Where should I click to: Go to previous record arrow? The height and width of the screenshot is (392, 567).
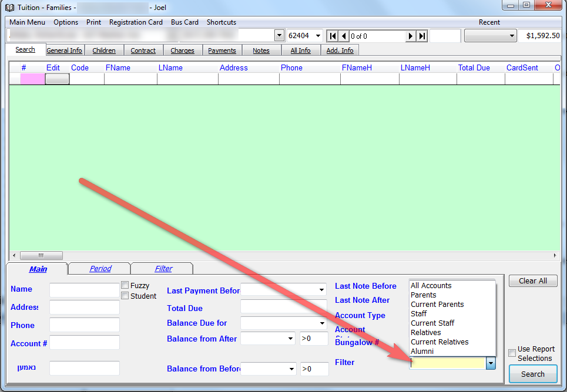[x=344, y=36]
